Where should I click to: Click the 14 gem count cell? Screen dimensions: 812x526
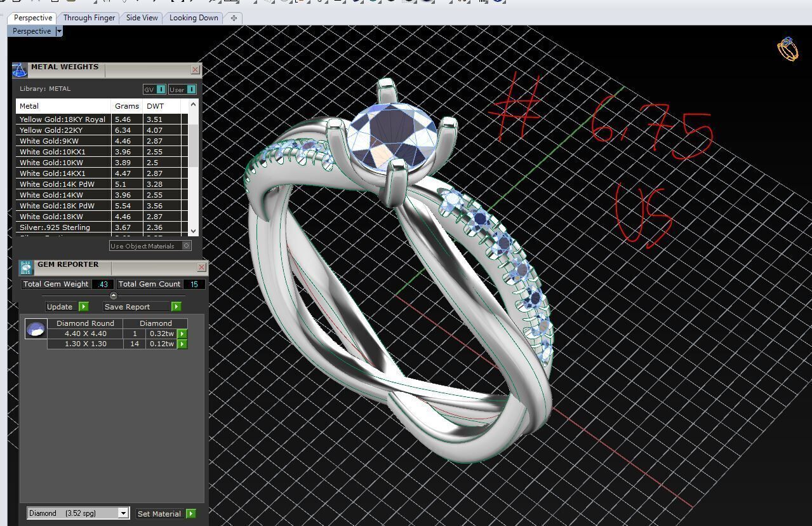(x=135, y=344)
